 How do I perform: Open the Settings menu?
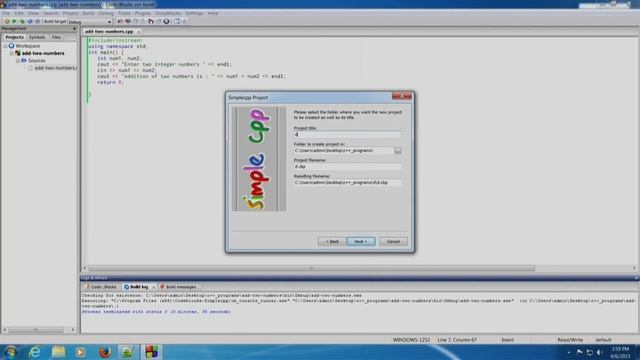(194, 13)
